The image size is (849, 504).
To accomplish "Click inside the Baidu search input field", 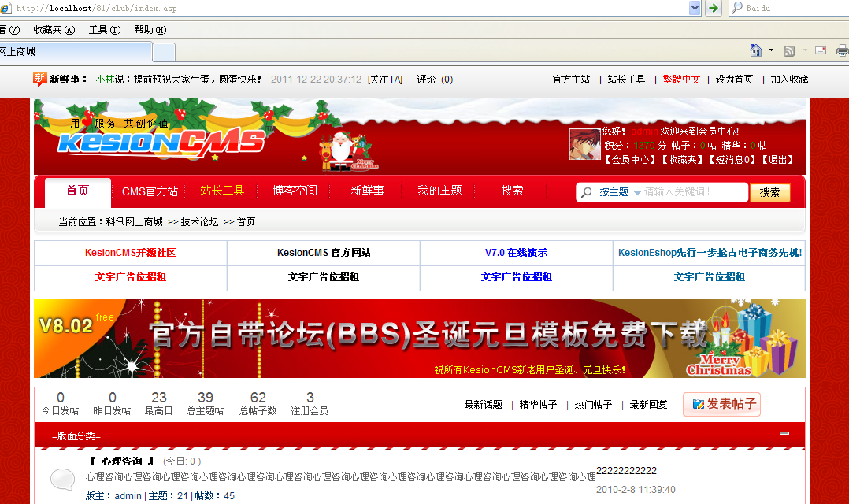I will (x=795, y=9).
